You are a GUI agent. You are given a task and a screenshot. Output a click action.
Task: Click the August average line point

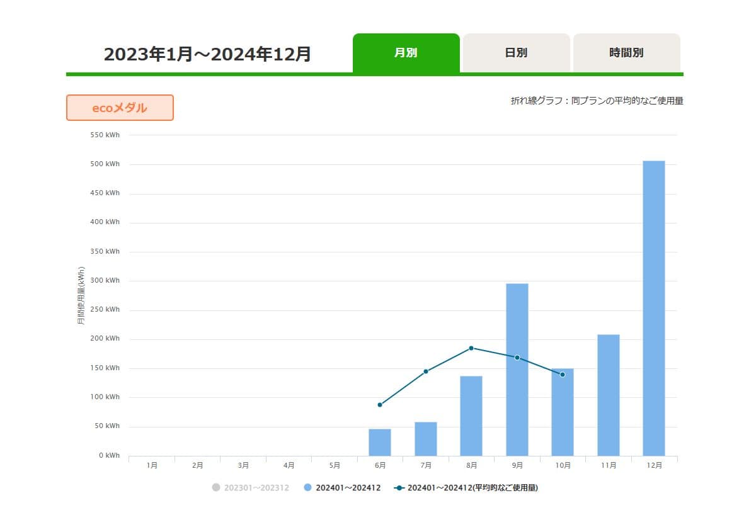pos(471,348)
